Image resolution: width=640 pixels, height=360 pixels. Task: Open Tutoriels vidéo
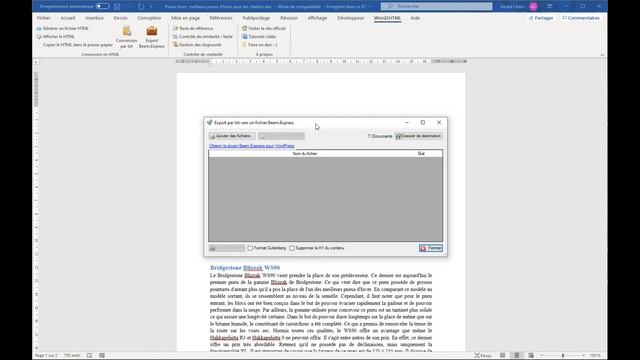point(259,37)
